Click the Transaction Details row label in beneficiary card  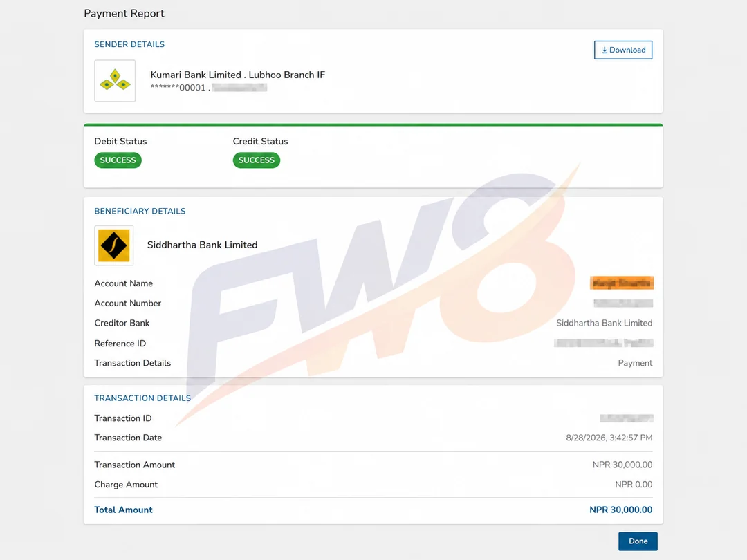(132, 363)
